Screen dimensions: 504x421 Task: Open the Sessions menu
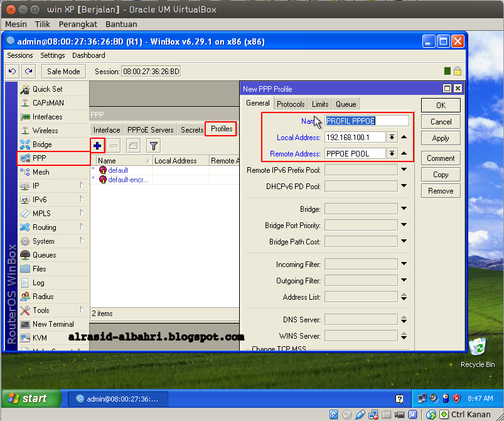[20, 55]
